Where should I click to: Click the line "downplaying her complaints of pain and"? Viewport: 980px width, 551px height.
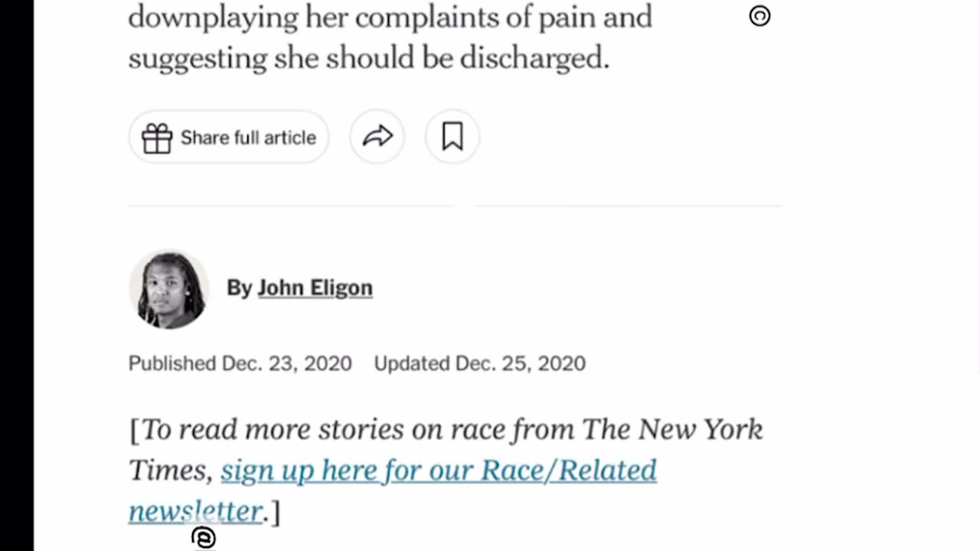click(x=390, y=17)
